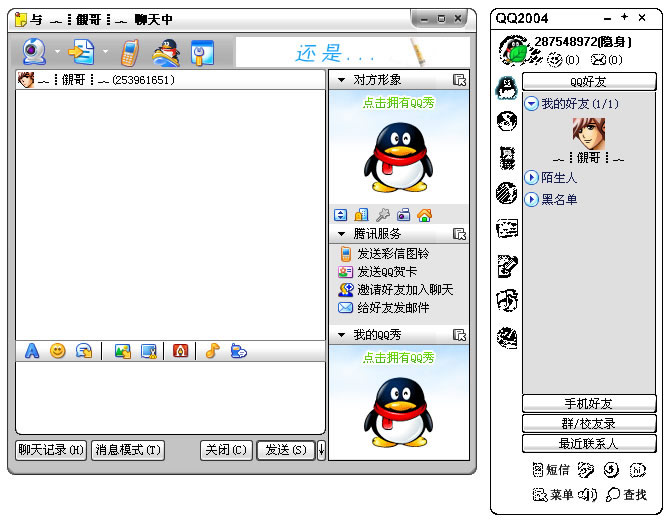This screenshot has height=521, width=671.
Task: Click the 关闭(C) button
Action: (x=226, y=450)
